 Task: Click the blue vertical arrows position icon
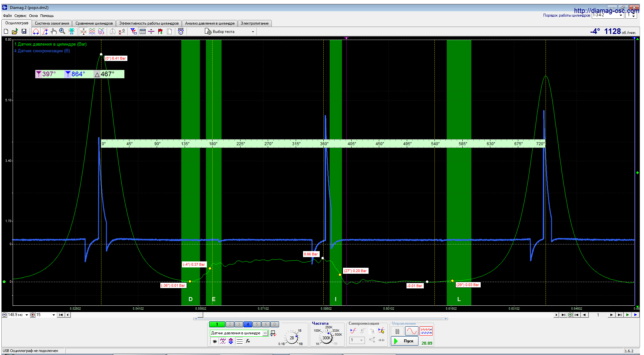click(x=231, y=341)
